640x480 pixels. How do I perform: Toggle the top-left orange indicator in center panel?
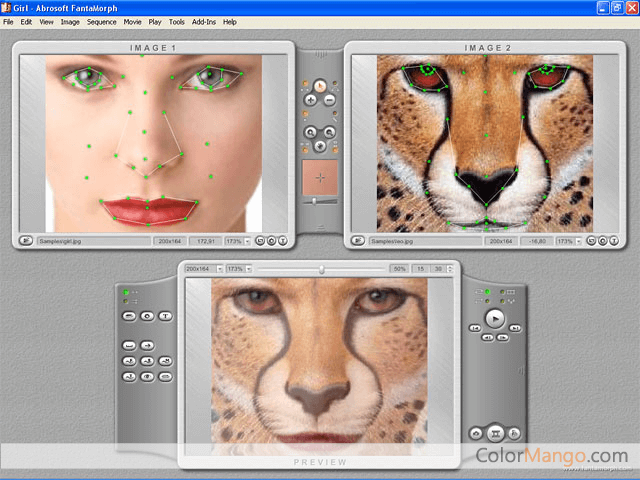coord(305,83)
